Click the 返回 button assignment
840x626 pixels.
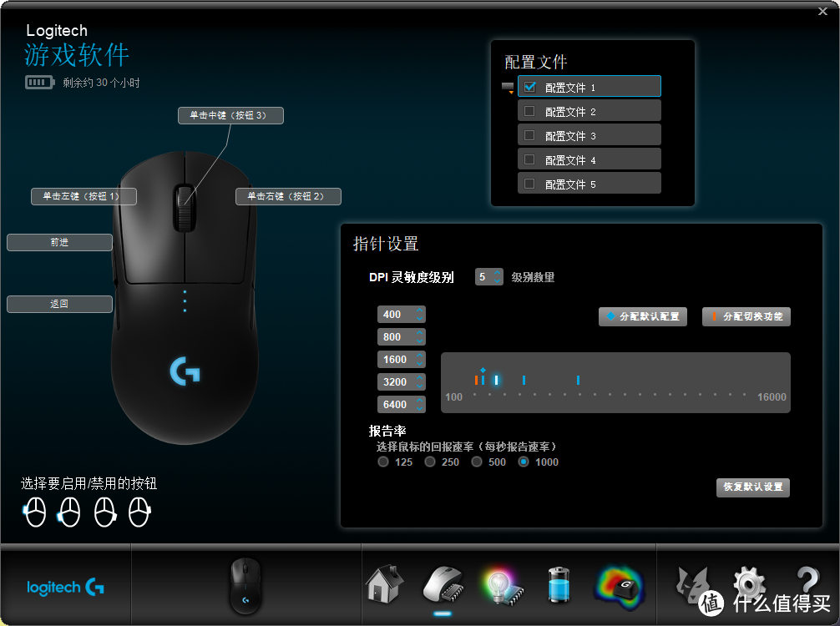(x=59, y=304)
